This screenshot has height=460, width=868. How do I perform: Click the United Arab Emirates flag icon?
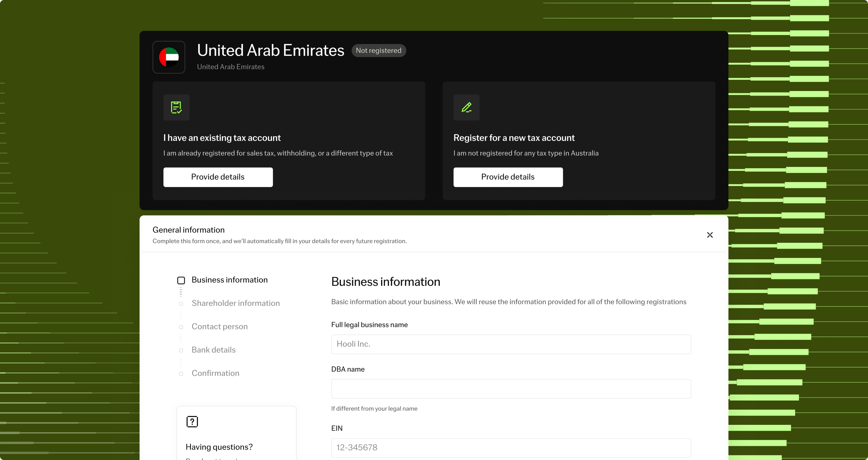coord(169,57)
